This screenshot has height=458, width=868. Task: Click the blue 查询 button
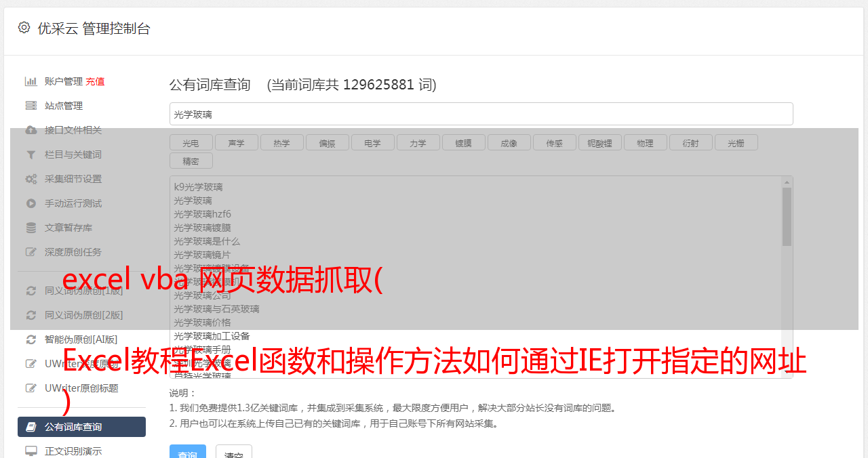point(187,452)
